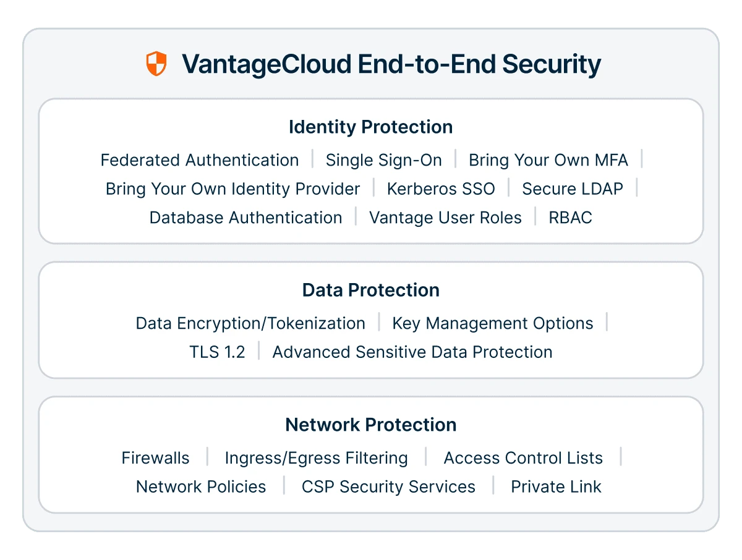Click the TLS 1.2 item
The width and height of the screenshot is (742, 560).
(218, 352)
